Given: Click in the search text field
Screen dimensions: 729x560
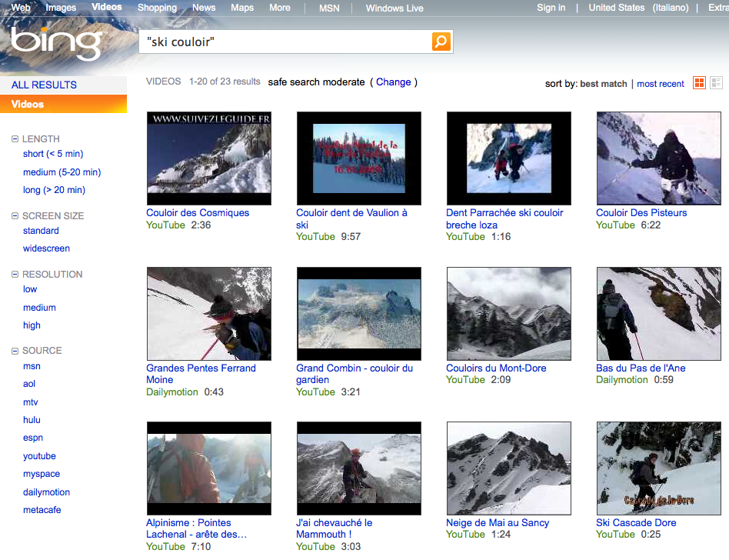Looking at the screenshot, I should click(285, 42).
